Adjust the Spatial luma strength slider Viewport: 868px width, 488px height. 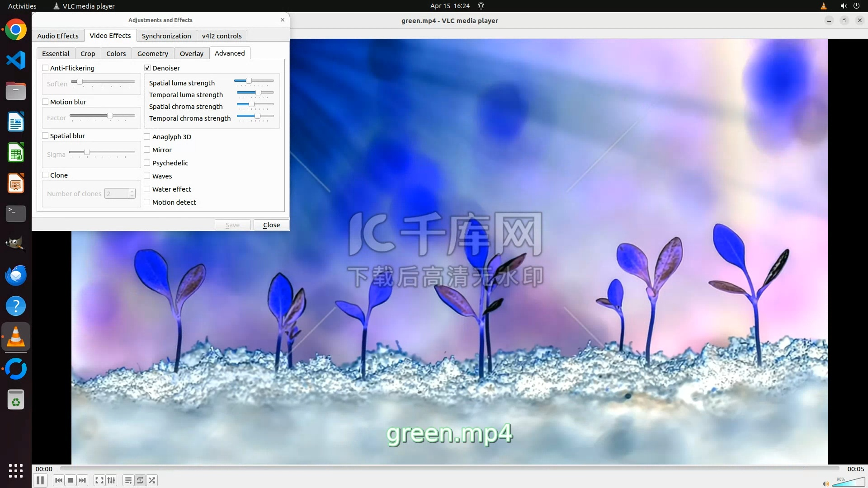(249, 81)
